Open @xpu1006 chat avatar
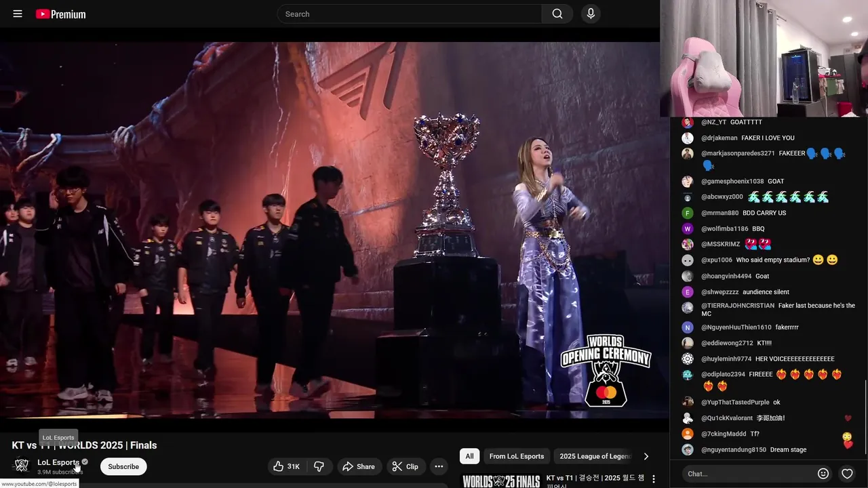 click(x=688, y=260)
